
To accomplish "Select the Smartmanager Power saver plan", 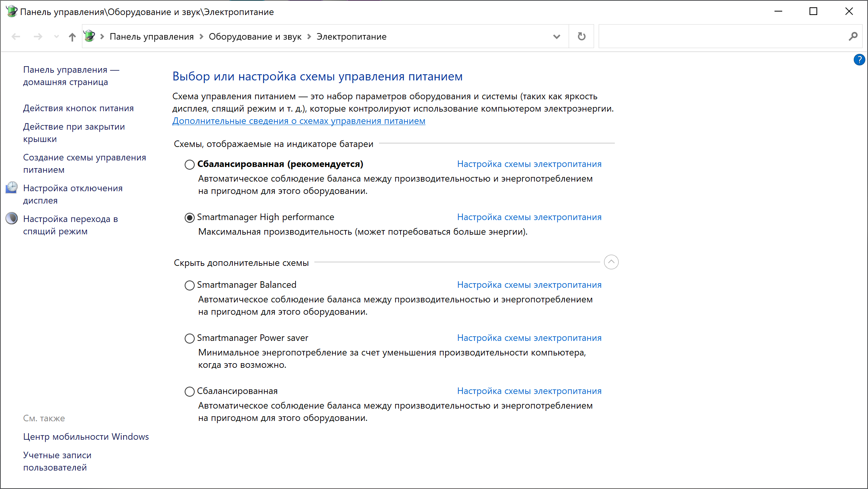I will tap(190, 339).
